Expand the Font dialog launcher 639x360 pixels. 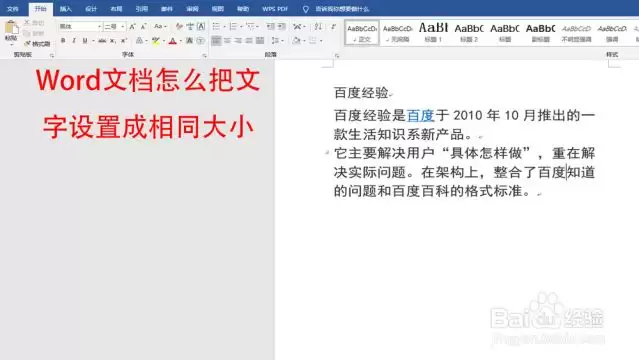(x=205, y=55)
